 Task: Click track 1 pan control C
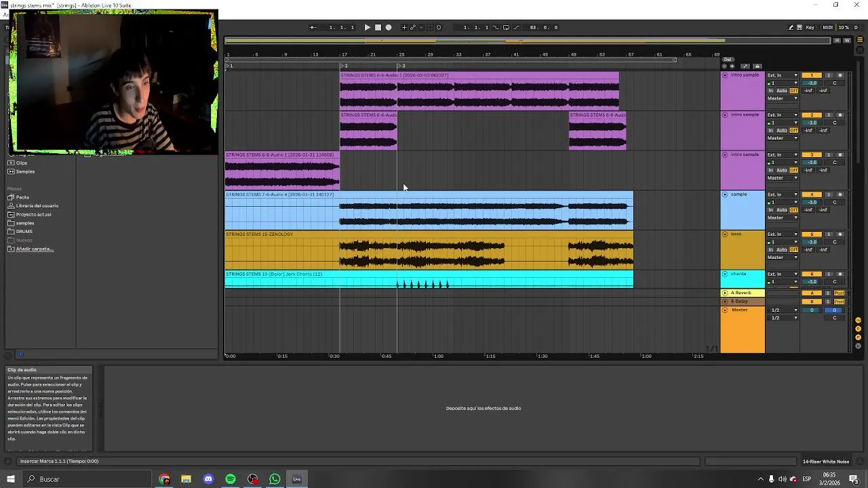pyautogui.click(x=835, y=83)
